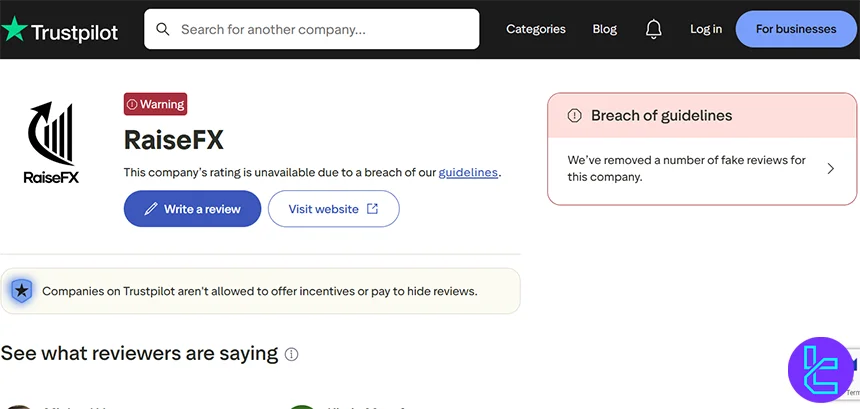Click the RaiseFX company logo

pyautogui.click(x=51, y=143)
